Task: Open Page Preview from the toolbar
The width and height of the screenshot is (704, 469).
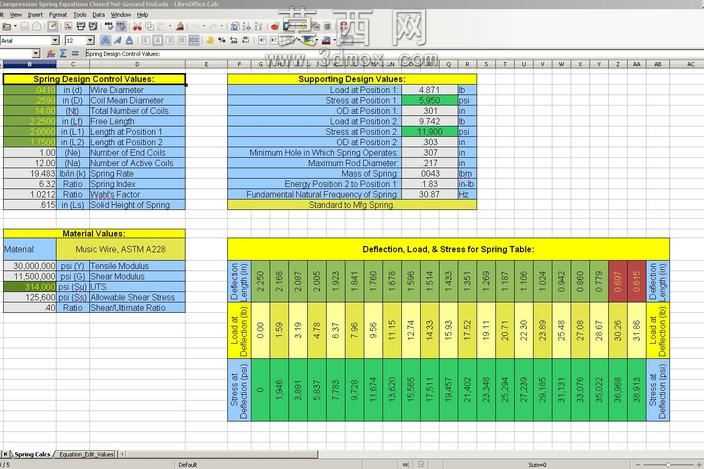Action: point(93,26)
